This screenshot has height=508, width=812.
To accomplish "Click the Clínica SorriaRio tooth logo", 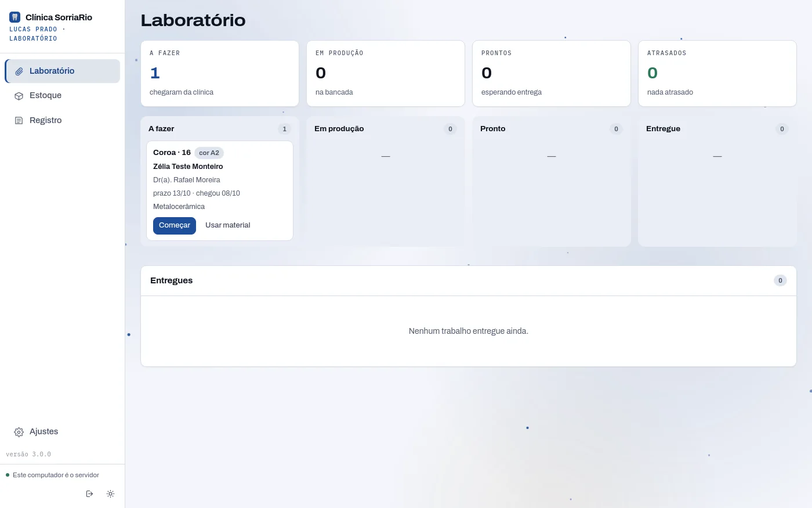I will [x=14, y=17].
